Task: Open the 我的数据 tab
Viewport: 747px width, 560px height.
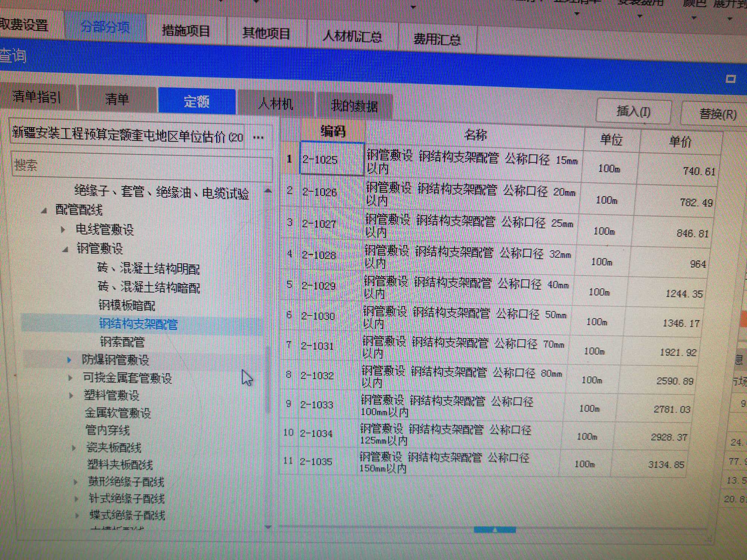Action: [x=354, y=107]
